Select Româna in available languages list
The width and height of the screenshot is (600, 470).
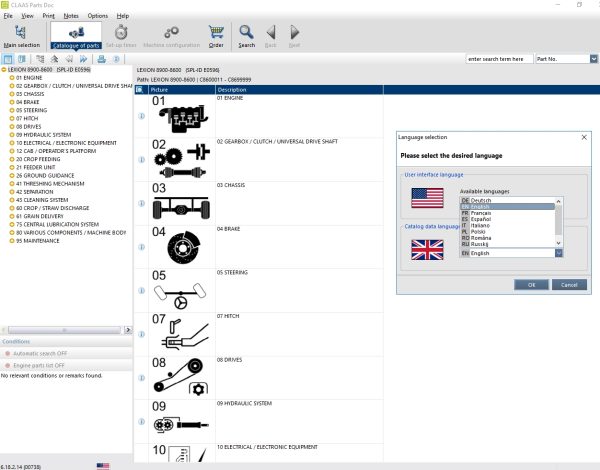tap(507, 238)
